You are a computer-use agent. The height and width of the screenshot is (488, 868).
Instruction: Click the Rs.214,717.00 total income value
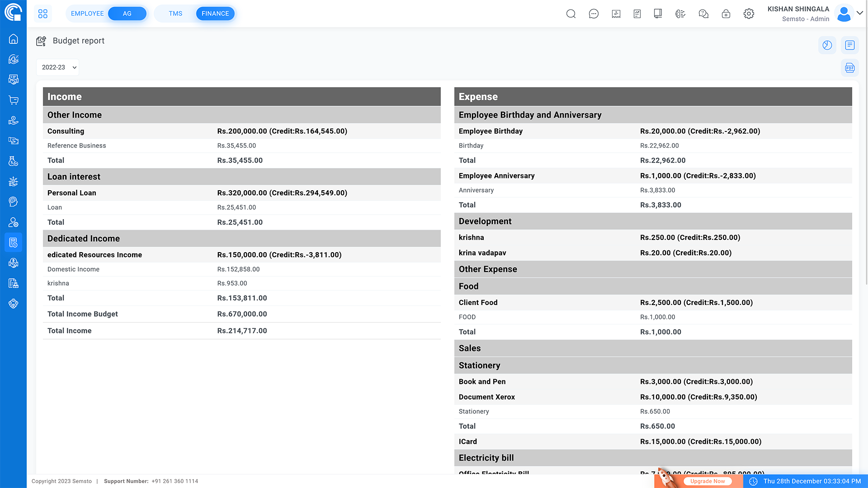click(x=242, y=331)
